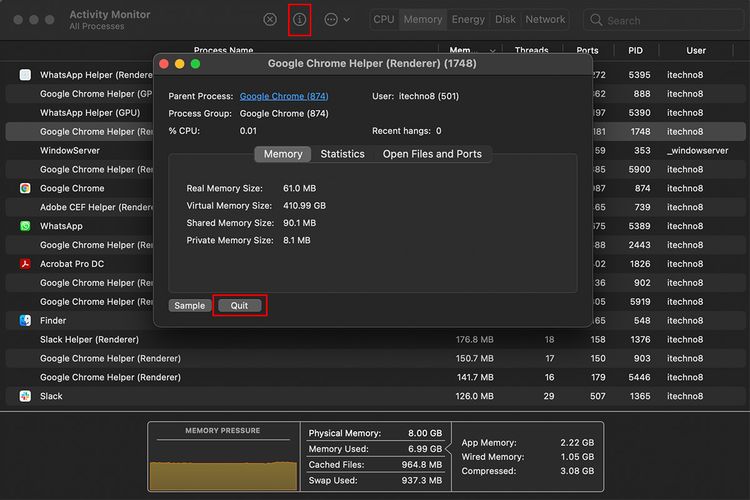The height and width of the screenshot is (500, 750).
Task: Click the Acrobat Pro DC icon
Action: [25, 264]
